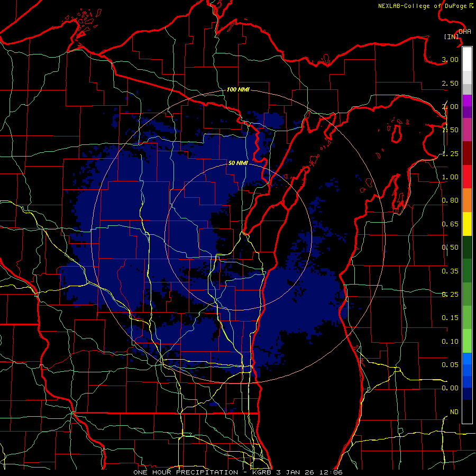Select the lightest green color bar swatch
The image size is (476, 476).
tap(467, 341)
